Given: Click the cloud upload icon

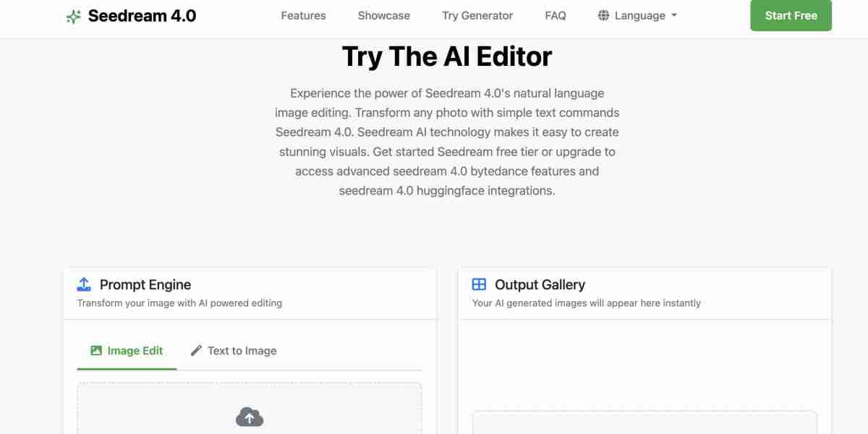Looking at the screenshot, I should (x=250, y=417).
